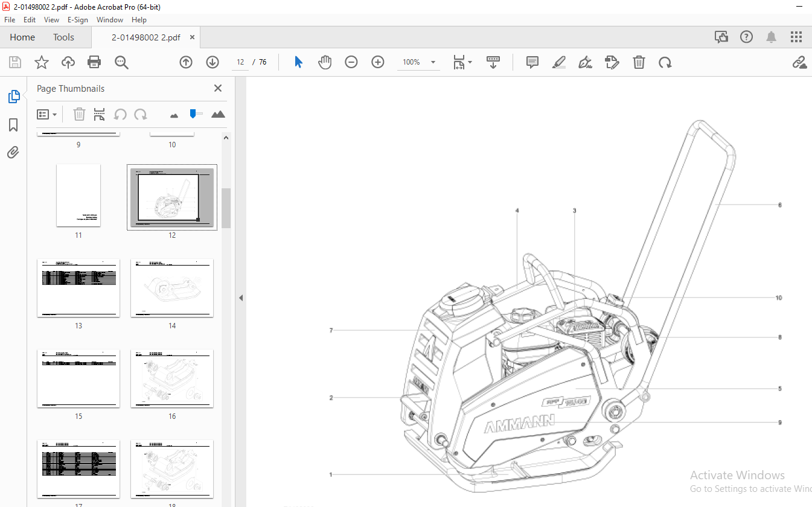The width and height of the screenshot is (812, 507).
Task: Go to the previous page arrow
Action: point(186,62)
